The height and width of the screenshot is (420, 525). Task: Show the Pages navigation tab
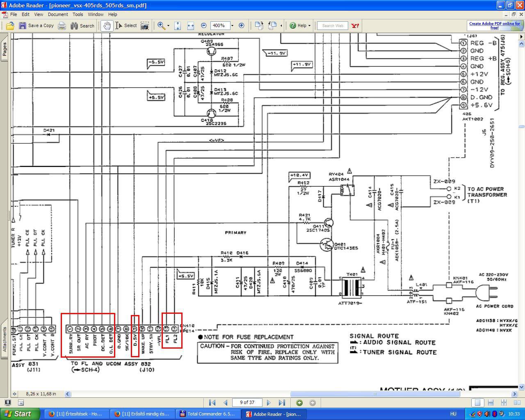coord(5,49)
